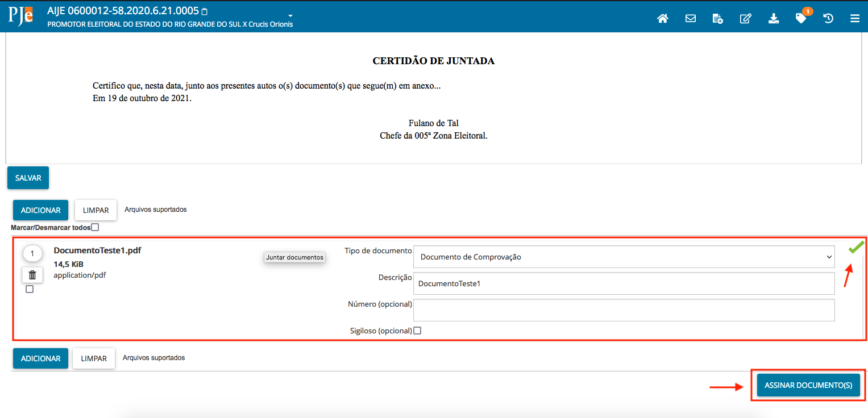Click the 14,5 KiB file size text
Image resolution: width=868 pixels, height=418 pixels.
[68, 264]
